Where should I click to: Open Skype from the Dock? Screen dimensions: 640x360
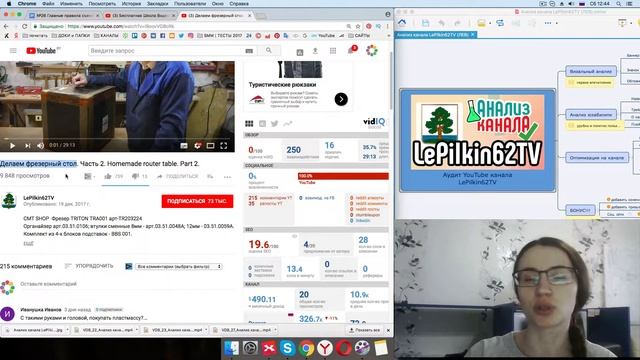click(287, 348)
